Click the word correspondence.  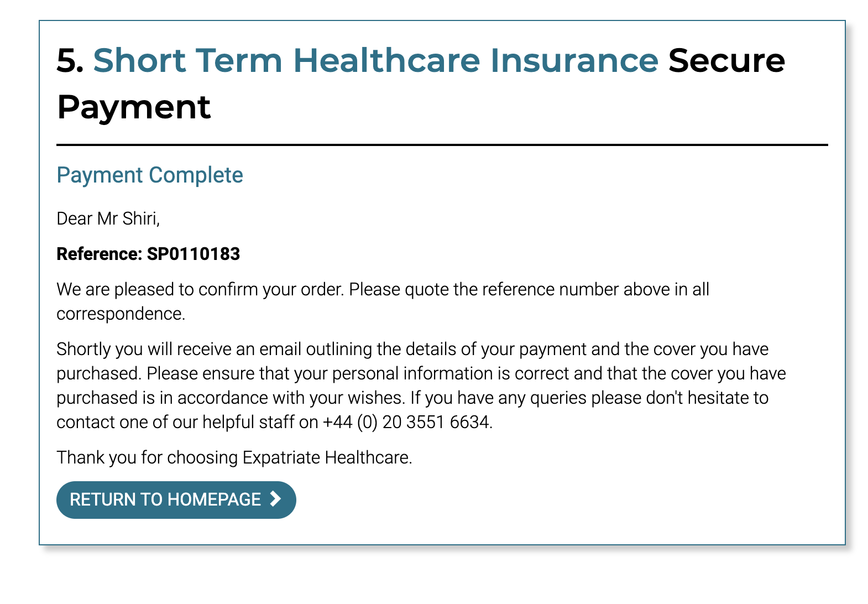tap(121, 314)
